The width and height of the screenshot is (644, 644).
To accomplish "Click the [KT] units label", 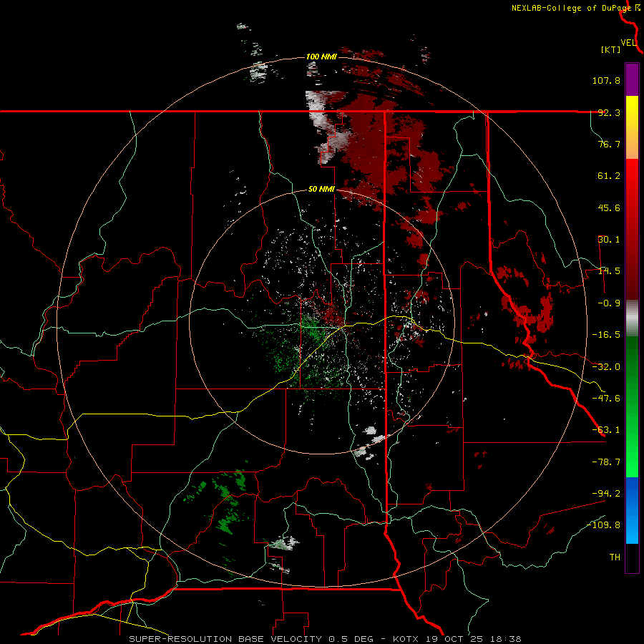I will pos(611,49).
